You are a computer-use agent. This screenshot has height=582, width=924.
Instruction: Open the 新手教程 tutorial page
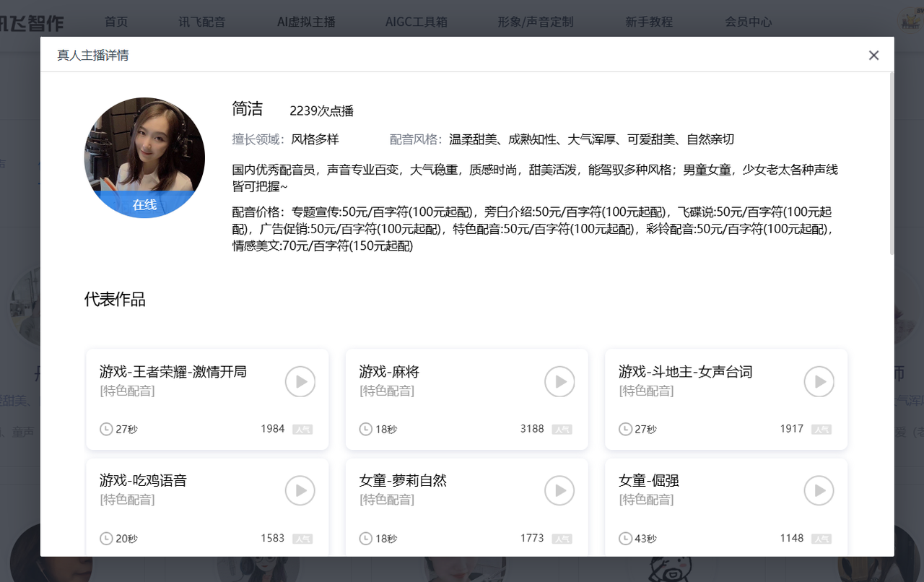click(x=649, y=22)
